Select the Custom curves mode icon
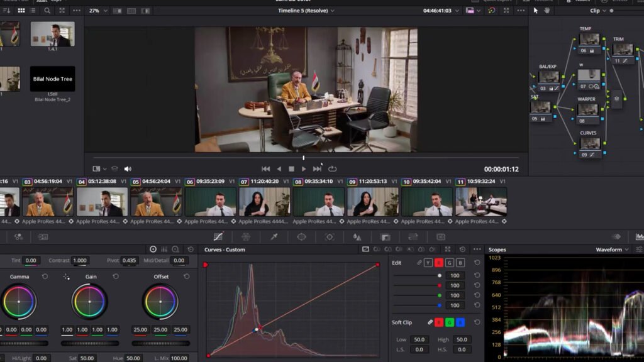644x362 pixels. pyautogui.click(x=365, y=249)
